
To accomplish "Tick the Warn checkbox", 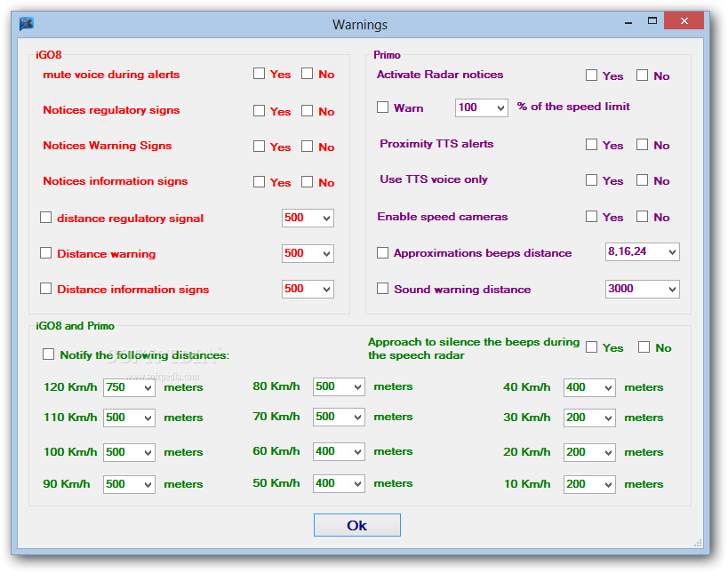I will [382, 107].
